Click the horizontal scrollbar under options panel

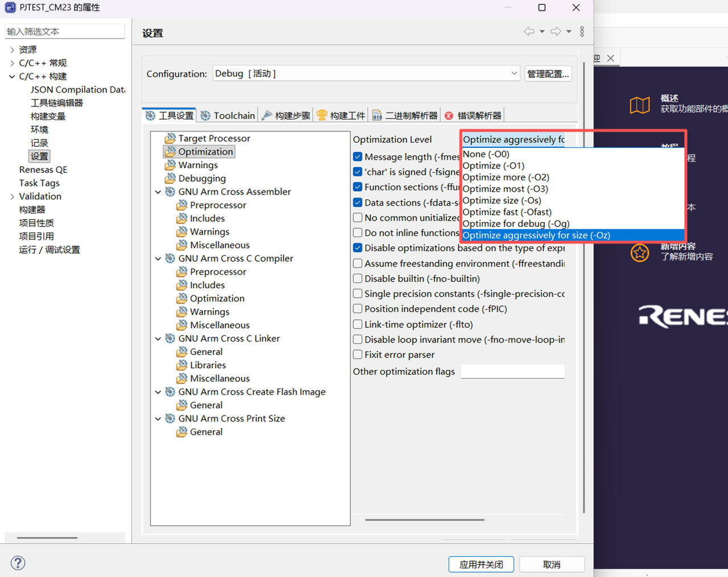pos(424,520)
